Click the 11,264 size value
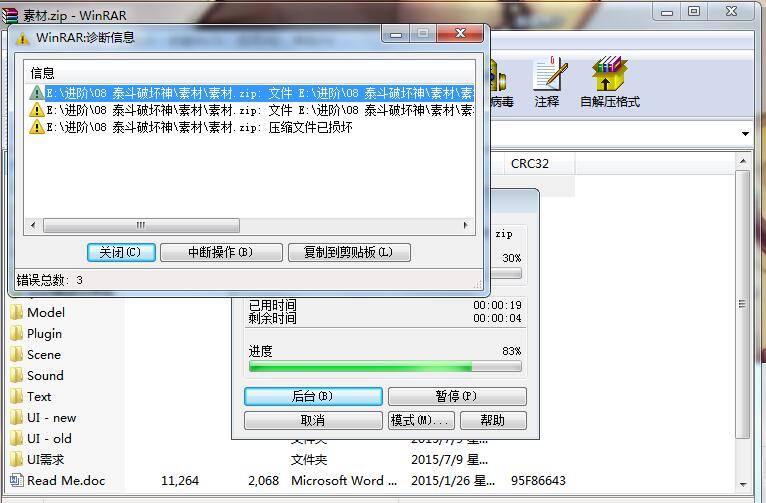This screenshot has width=766, height=503. 180,481
